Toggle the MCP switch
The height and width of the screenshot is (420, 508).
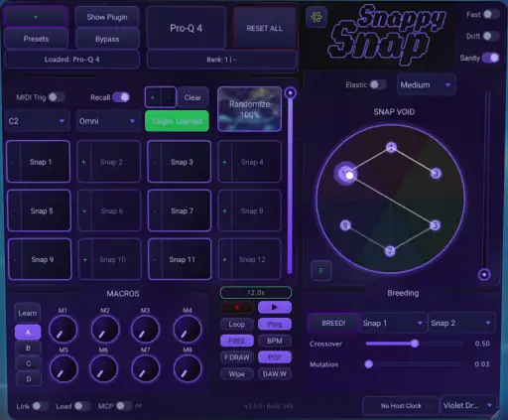(124, 406)
